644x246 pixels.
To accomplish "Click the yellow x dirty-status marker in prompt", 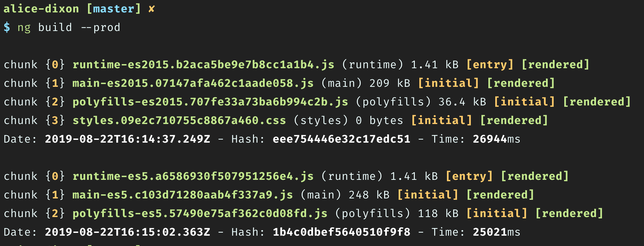I will 152,9.
